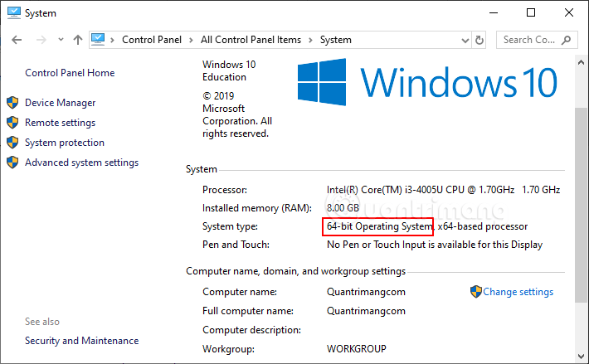Click the computer icon in address bar

98,40
